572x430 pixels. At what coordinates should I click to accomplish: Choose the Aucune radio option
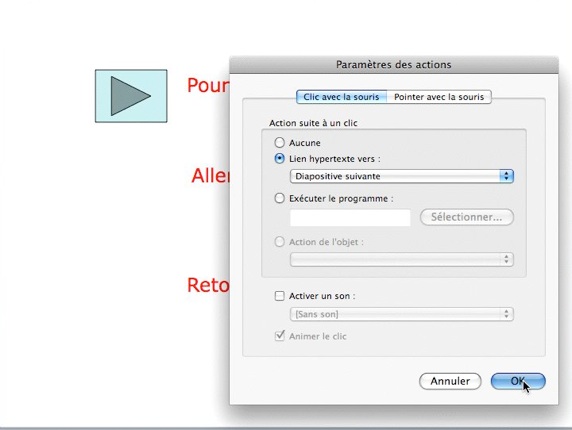(279, 143)
